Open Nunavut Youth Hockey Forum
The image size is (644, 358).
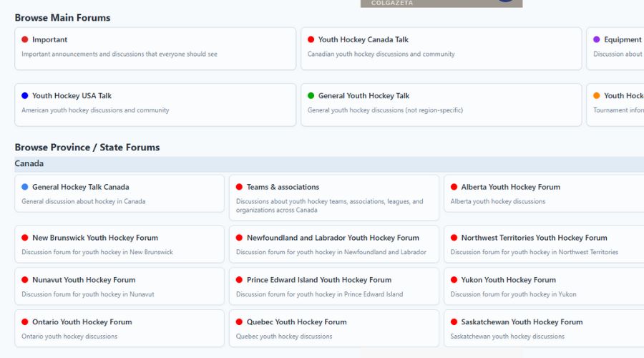tap(119, 286)
